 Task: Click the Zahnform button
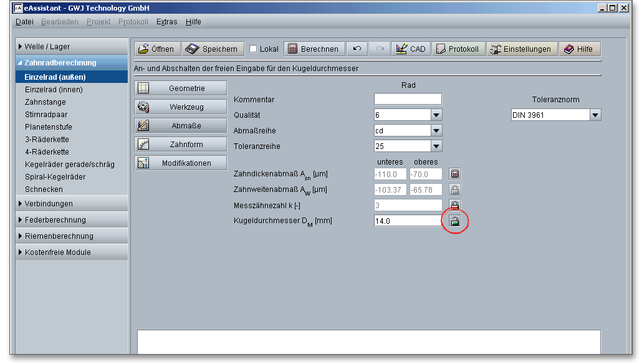click(180, 145)
